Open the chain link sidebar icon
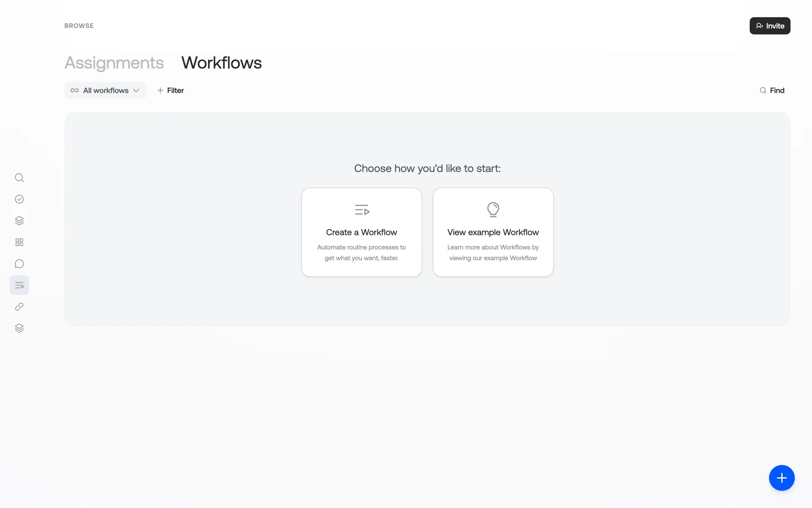 (19, 307)
